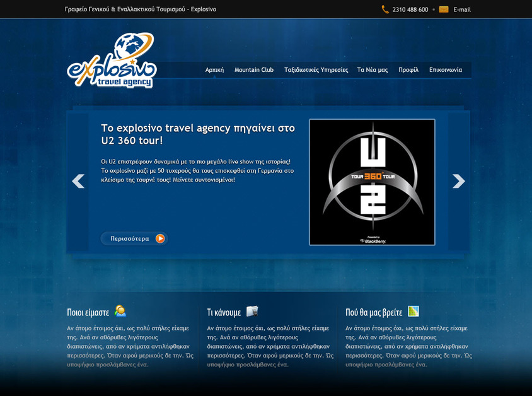
Task: Open the Προφίλ menu item
Action: 408,69
